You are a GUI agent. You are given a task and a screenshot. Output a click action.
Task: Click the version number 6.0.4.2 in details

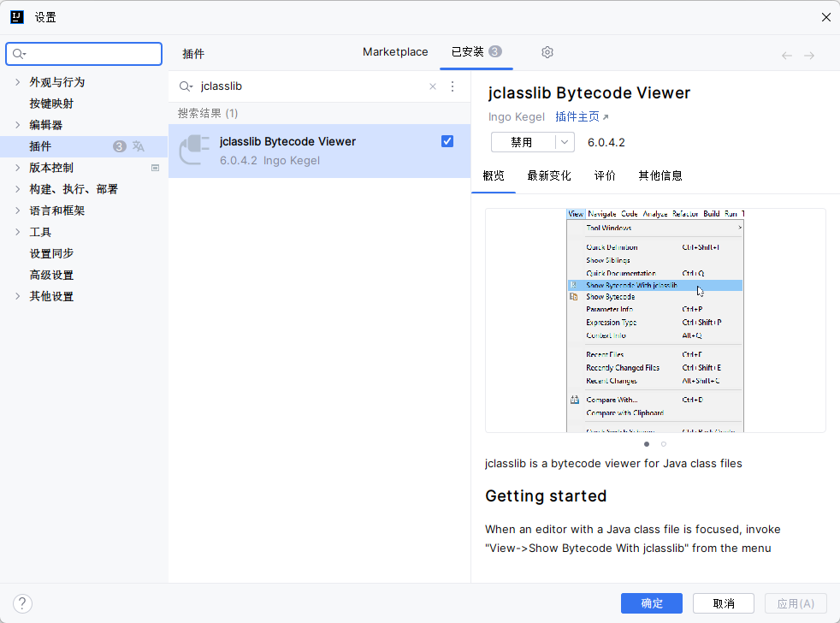606,143
